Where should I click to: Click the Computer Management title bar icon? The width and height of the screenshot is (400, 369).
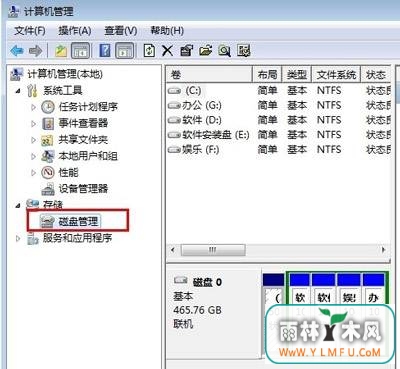tap(14, 11)
